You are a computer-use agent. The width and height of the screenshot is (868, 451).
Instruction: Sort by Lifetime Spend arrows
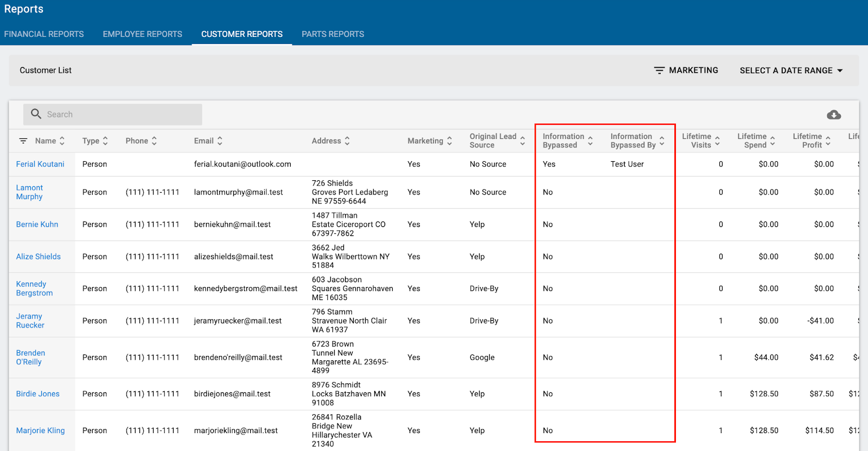[x=773, y=141]
